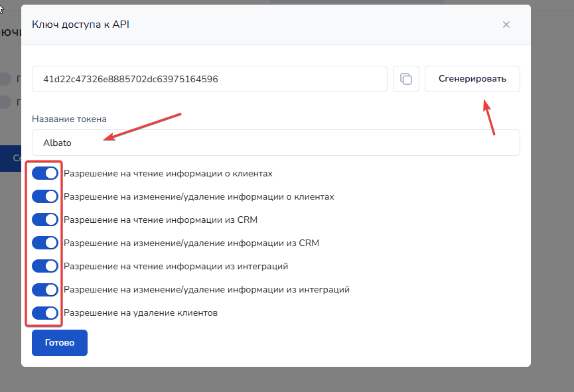Copy the API key to clipboard
The image size is (574, 392).
(406, 79)
